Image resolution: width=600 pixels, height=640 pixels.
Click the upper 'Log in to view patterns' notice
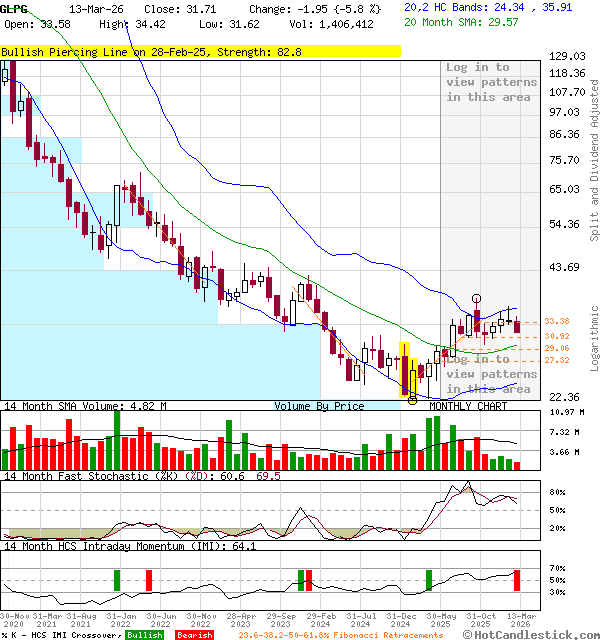491,82
